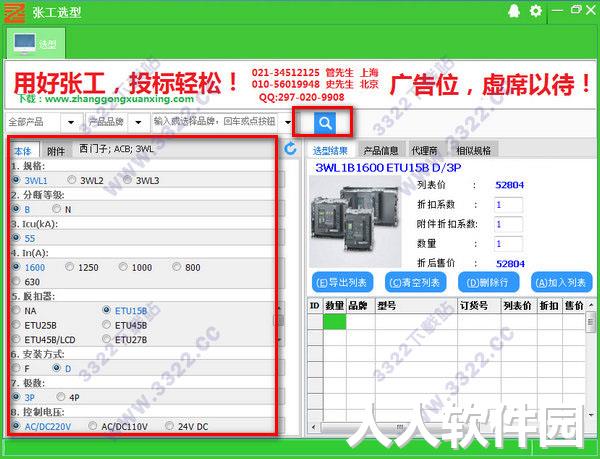The width and height of the screenshot is (600, 459).
Task: Select 24V DC control voltage
Action: 169,426
